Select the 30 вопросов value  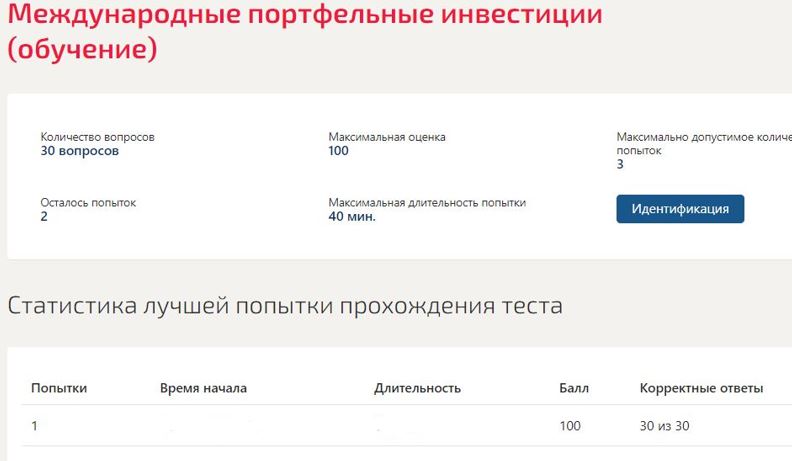(x=80, y=151)
